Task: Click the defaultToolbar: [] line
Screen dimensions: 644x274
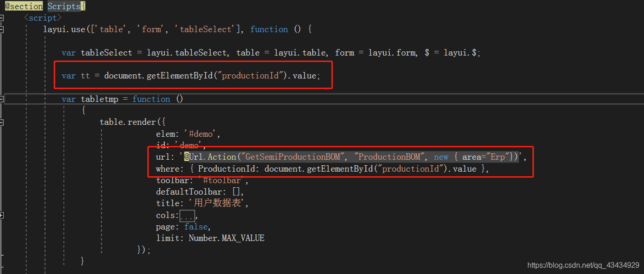Action: [200, 192]
